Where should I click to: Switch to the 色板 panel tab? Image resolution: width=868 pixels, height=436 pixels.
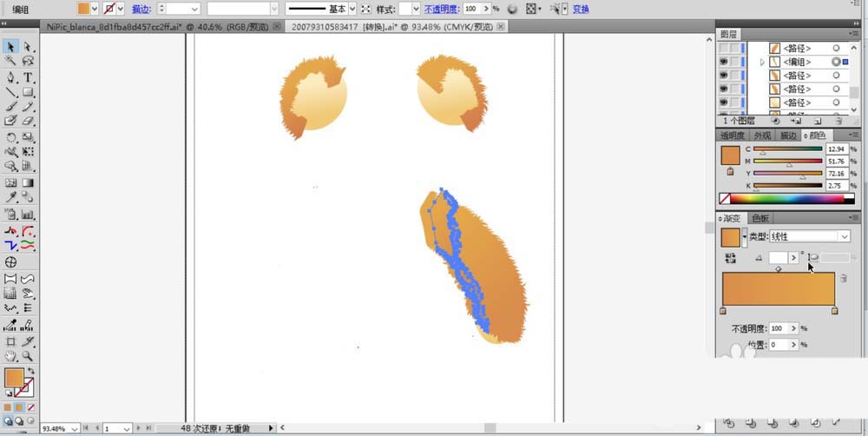coord(759,218)
